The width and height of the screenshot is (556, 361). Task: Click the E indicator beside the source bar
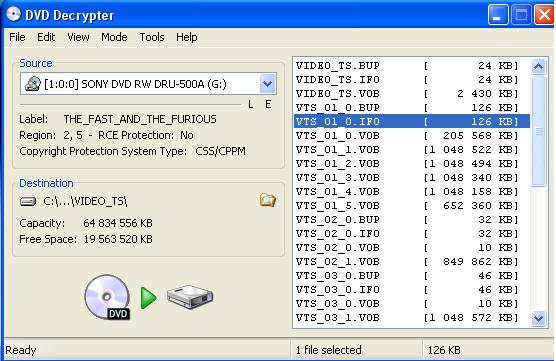pos(268,104)
